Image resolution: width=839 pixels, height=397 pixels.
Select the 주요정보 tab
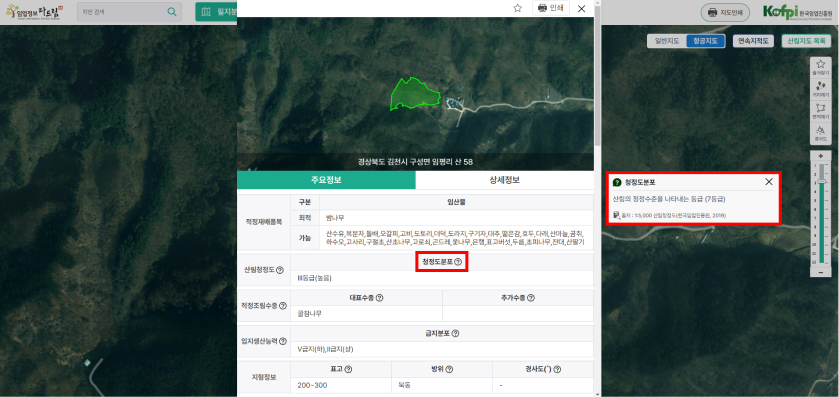tap(326, 180)
